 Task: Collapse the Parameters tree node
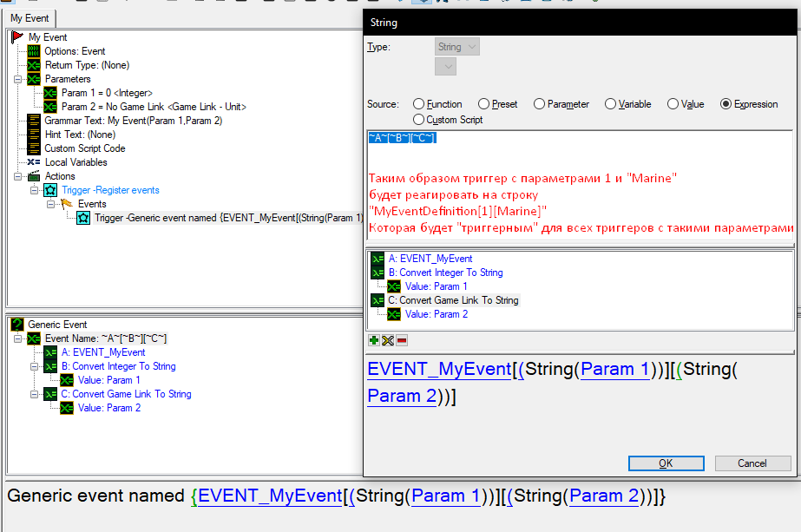(x=17, y=79)
